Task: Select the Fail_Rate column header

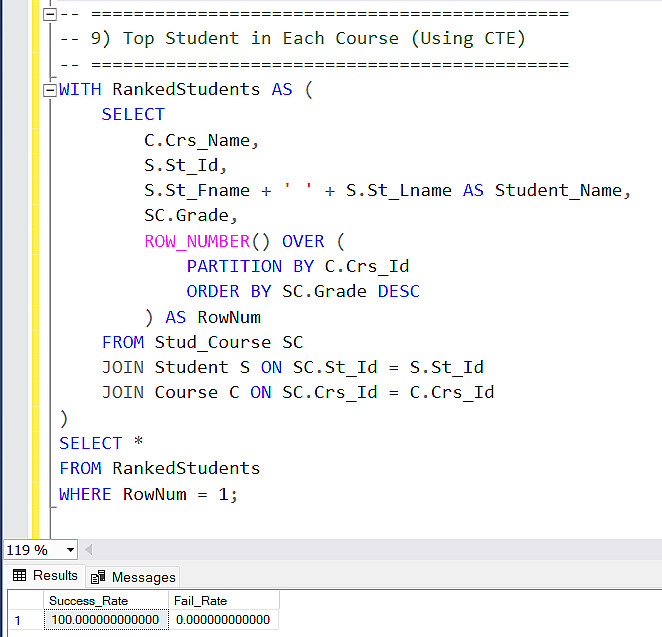Action: coord(223,601)
